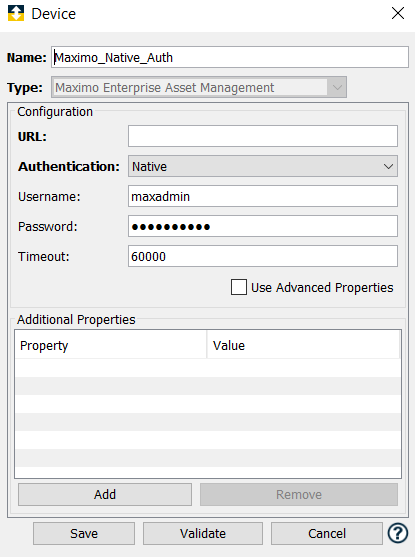Click into the Password field
The width and height of the screenshot is (415, 557).
(x=263, y=226)
